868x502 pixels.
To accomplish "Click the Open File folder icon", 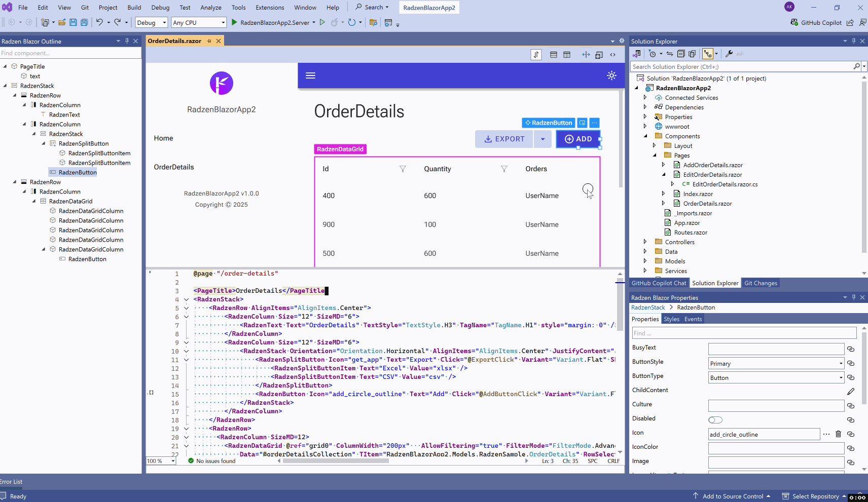I will pos(62,22).
